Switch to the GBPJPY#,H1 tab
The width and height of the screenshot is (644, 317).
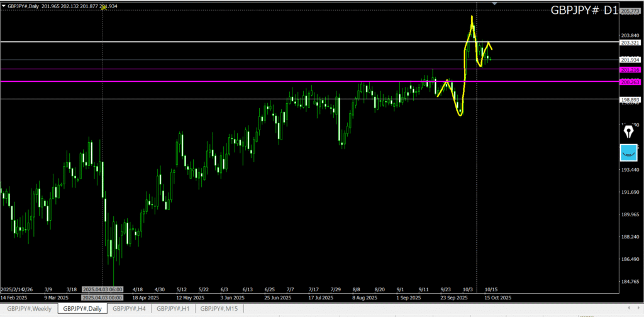[x=173, y=308]
